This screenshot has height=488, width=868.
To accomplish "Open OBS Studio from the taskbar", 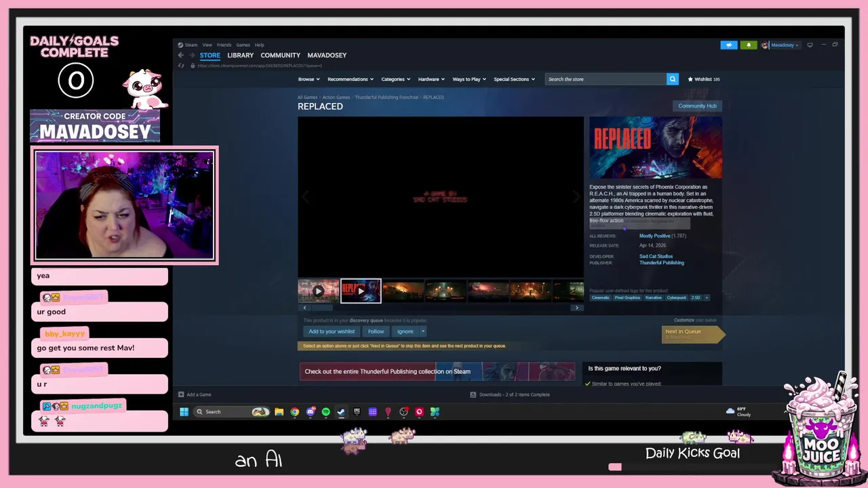I will coord(404,411).
